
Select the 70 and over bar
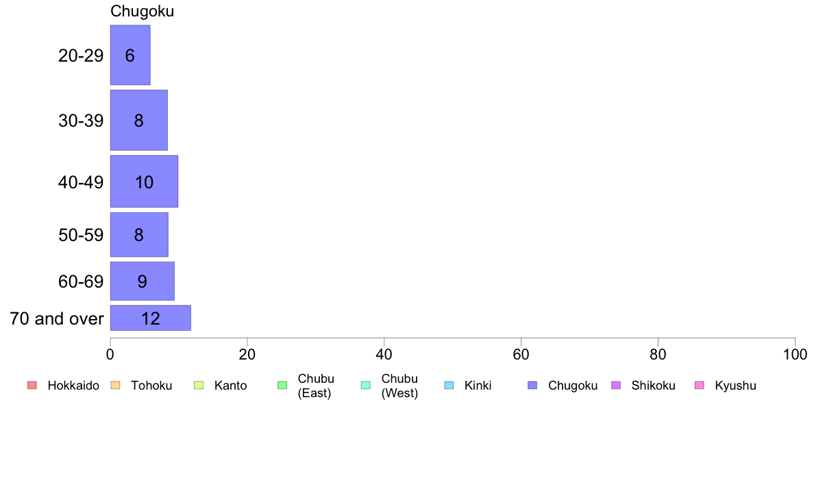(x=151, y=318)
